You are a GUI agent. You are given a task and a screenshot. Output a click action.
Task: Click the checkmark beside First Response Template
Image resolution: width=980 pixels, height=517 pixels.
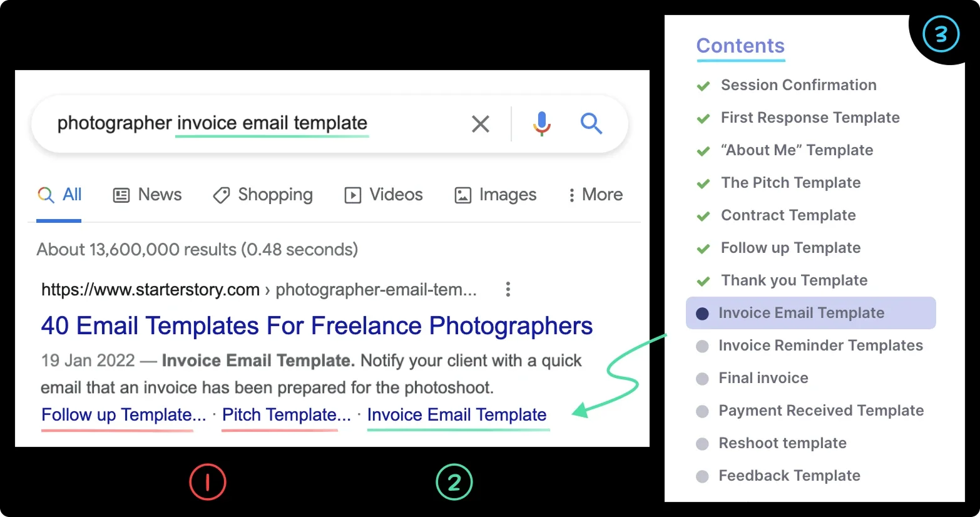click(703, 118)
